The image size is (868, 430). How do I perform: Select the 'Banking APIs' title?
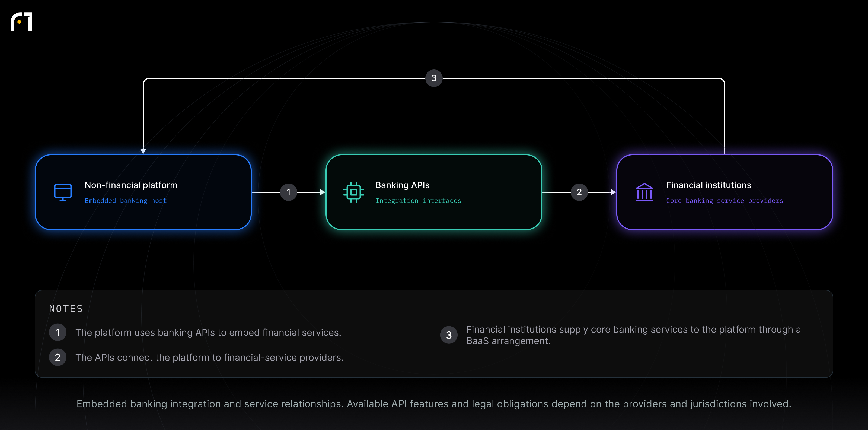(x=402, y=185)
